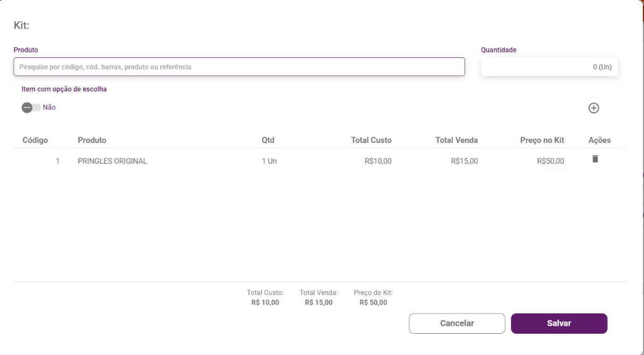Click the 'Não' label beside the toggle
The height and width of the screenshot is (355, 644).
(x=49, y=107)
